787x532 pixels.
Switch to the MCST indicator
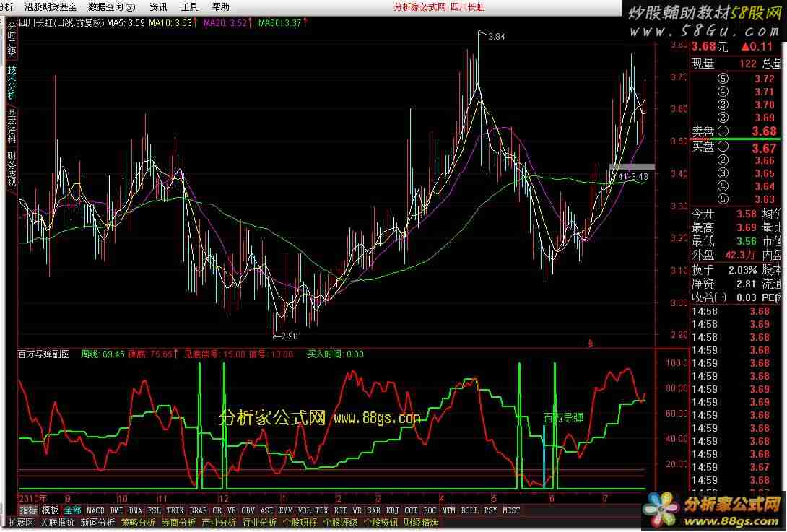(x=511, y=510)
